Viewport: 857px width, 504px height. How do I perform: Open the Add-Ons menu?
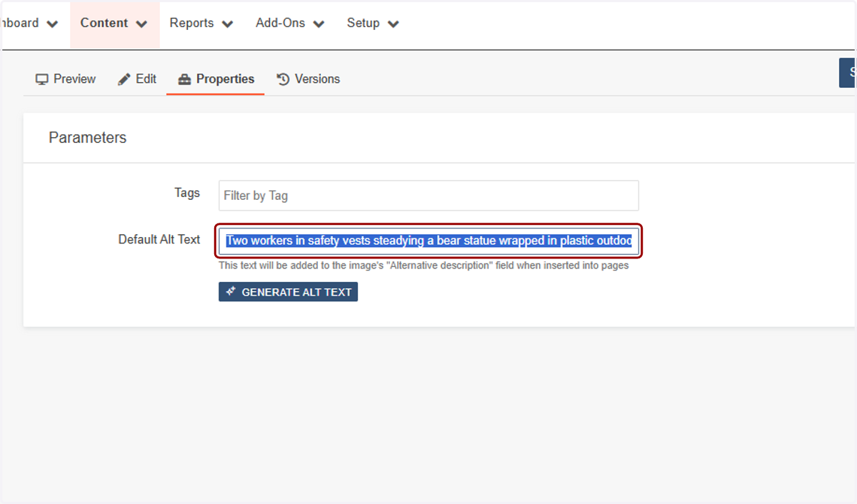[x=290, y=24]
